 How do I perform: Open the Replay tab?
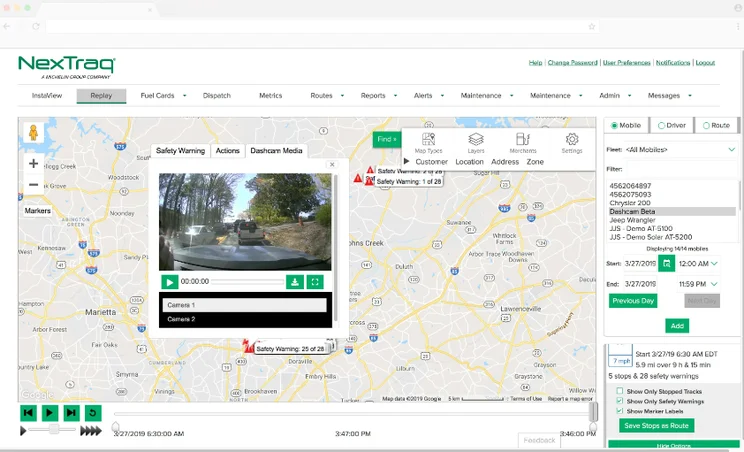(x=101, y=96)
